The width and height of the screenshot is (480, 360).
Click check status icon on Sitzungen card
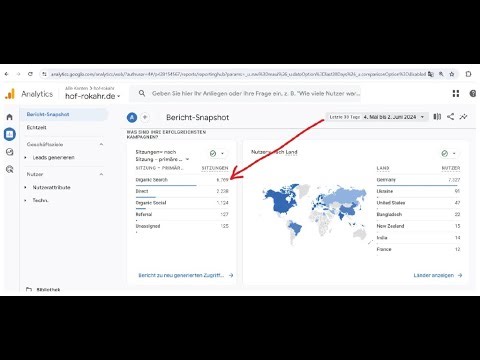click(213, 153)
